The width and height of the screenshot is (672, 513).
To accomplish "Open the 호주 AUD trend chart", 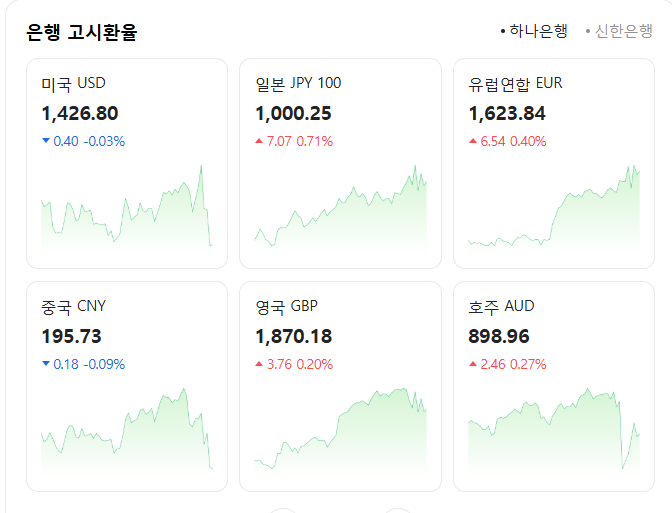I will tap(554, 430).
